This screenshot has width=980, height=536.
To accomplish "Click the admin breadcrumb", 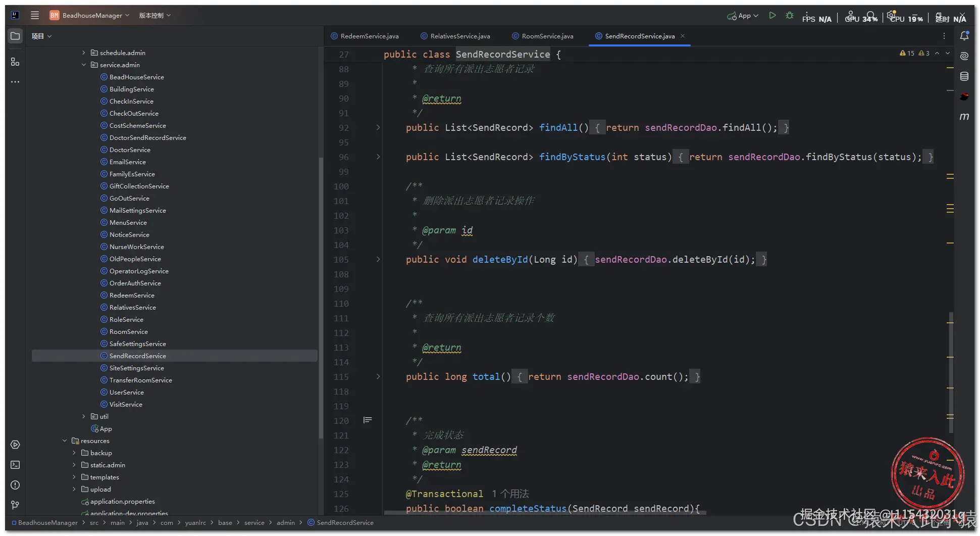I will pyautogui.click(x=286, y=523).
